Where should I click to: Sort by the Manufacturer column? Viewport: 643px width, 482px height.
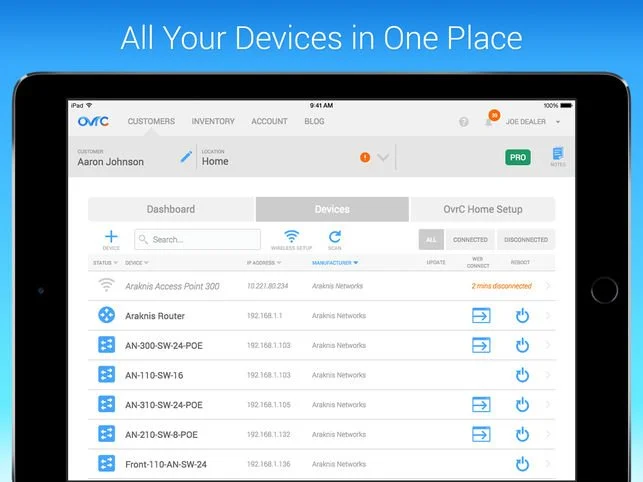[x=335, y=263]
